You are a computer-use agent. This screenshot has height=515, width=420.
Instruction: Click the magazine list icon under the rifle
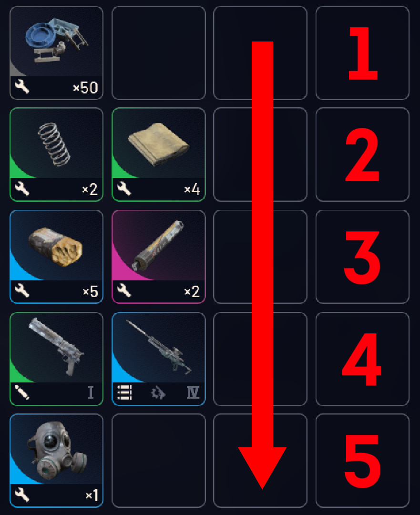point(124,392)
